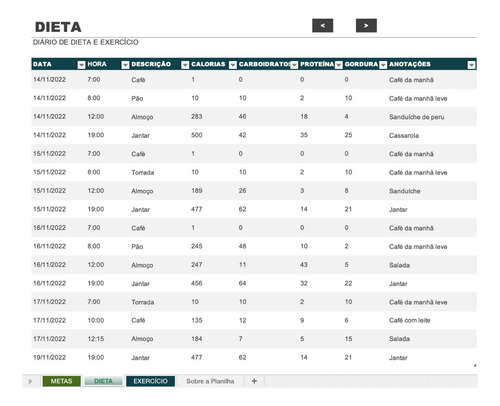Click the ANOTAÇÕES column header
Image resolution: width=500 pixels, height=406 pixels.
click(410, 64)
